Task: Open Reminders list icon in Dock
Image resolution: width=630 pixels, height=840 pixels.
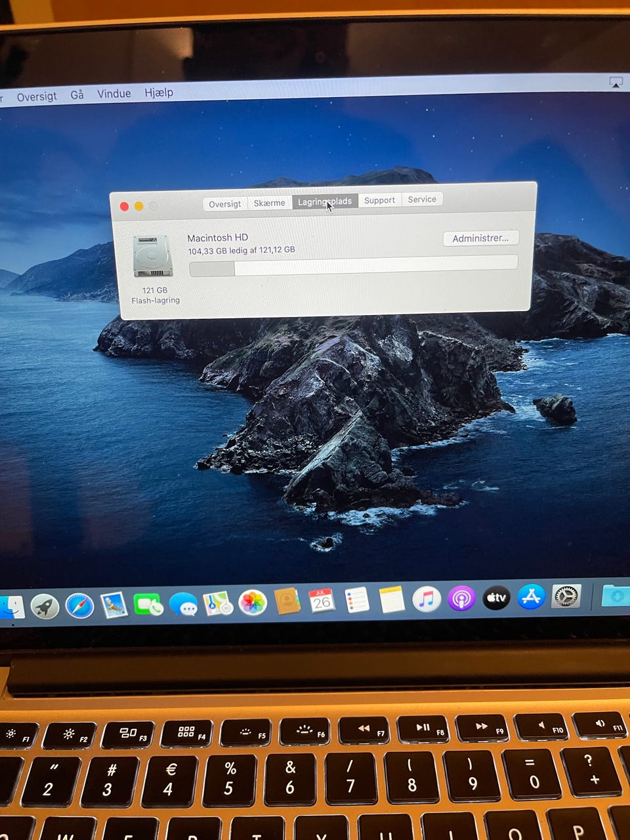Action: [356, 600]
